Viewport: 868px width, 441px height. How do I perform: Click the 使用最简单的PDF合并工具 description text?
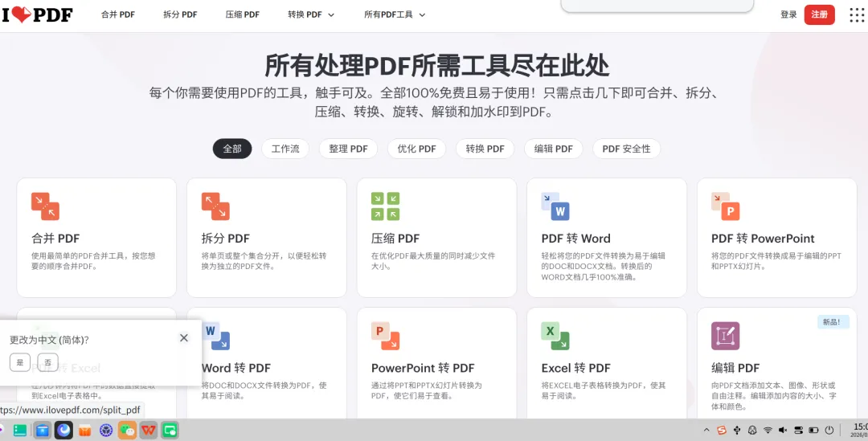click(93, 261)
